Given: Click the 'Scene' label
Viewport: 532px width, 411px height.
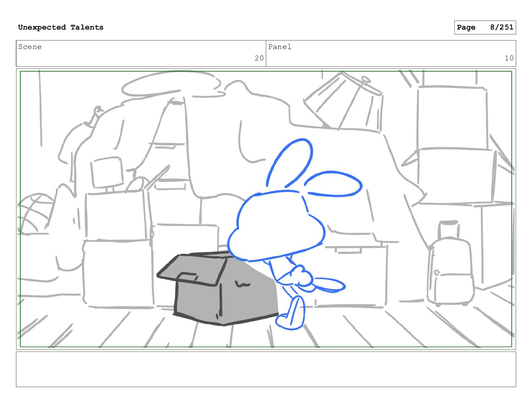Looking at the screenshot, I should coord(30,47).
